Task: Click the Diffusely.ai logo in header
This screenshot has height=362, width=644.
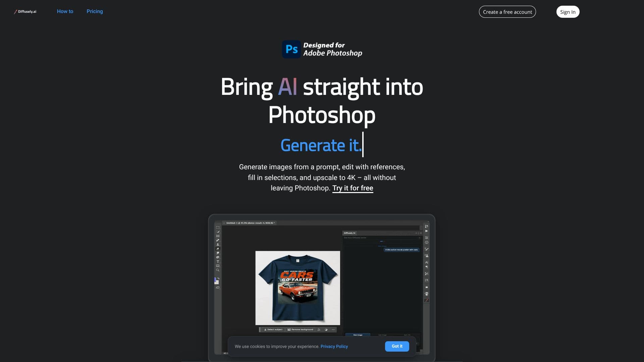Action: pos(25,11)
